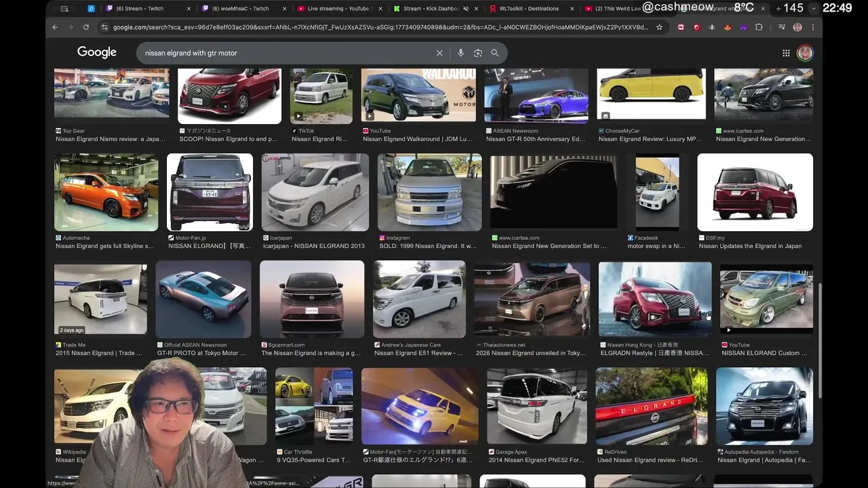Open the dark icartea New Generation thumbnail
868x488 pixels.
(x=554, y=192)
